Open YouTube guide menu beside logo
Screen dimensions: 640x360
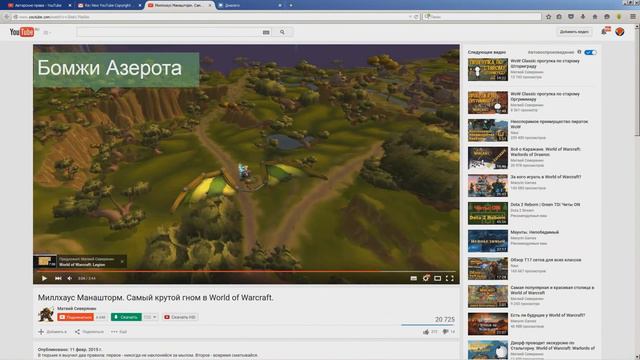point(47,32)
